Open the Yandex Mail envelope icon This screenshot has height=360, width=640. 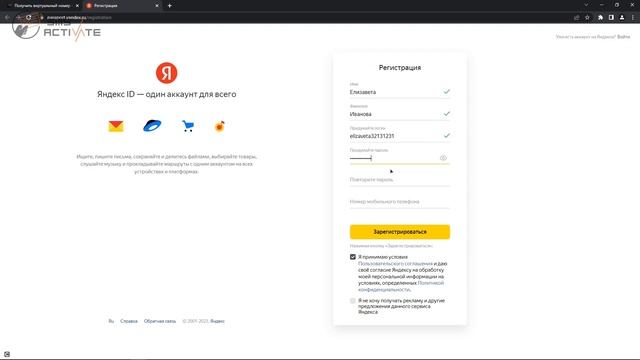point(116,126)
